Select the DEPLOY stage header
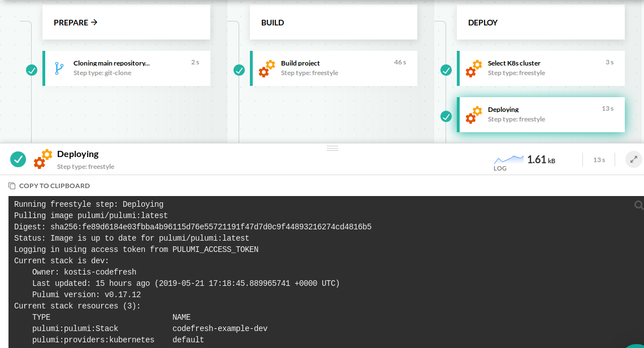The width and height of the screenshot is (644, 348). point(482,23)
